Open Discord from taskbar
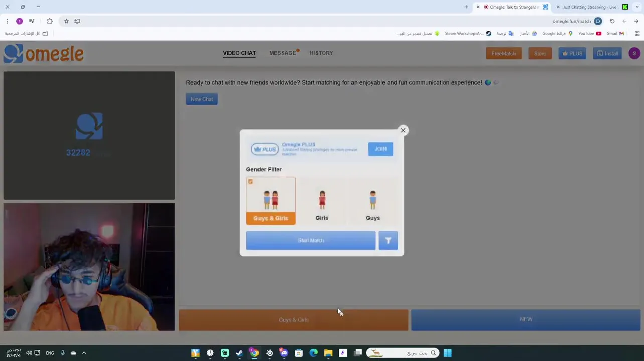The image size is (644, 361). pyautogui.click(x=284, y=353)
